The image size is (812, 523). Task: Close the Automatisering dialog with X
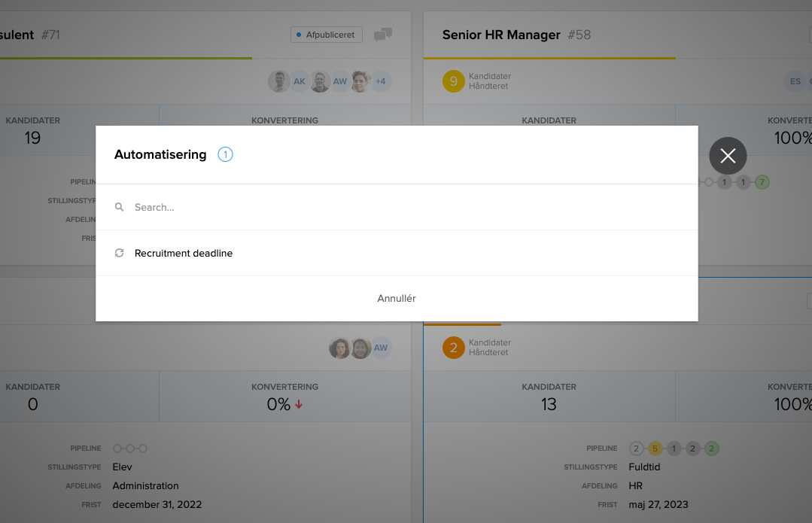[x=728, y=156]
